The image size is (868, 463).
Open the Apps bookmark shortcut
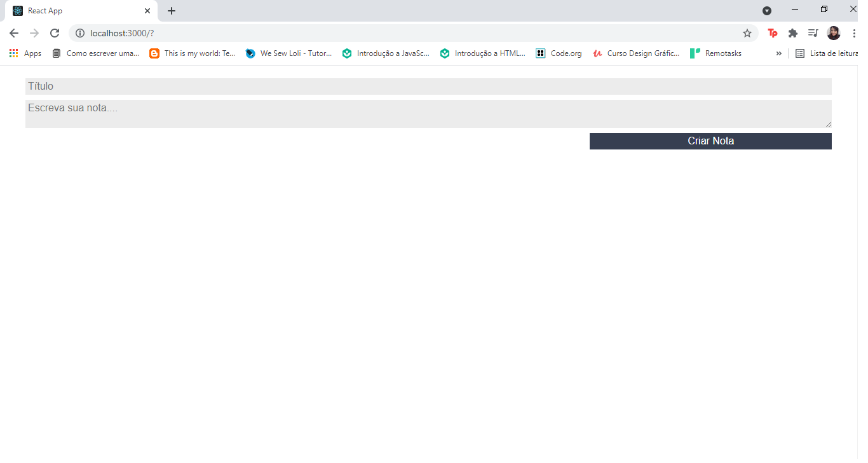point(25,53)
